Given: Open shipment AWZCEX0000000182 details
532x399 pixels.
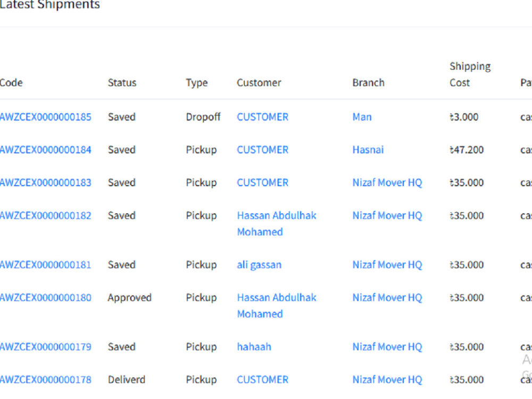Looking at the screenshot, I should click(45, 216).
